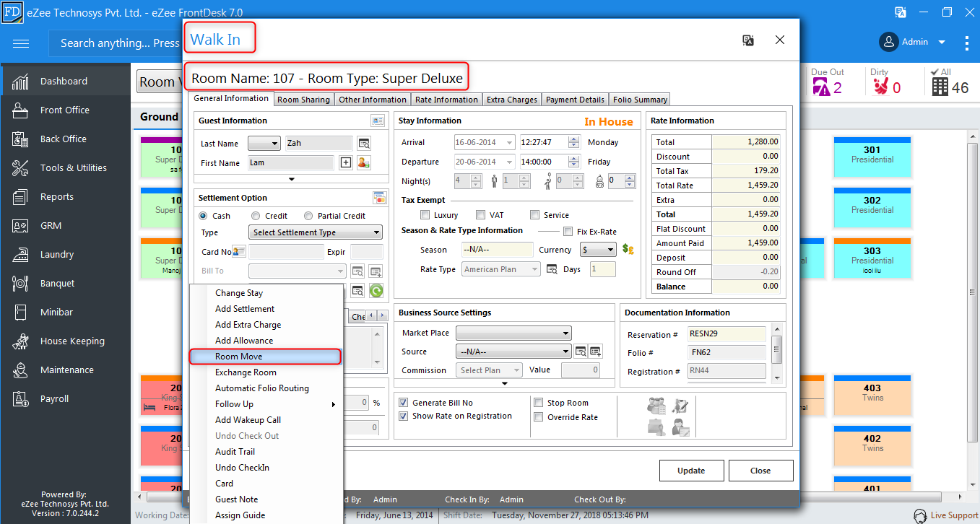Tick the Luxury tax exempt checkbox
This screenshot has height=524, width=980.
(x=425, y=215)
